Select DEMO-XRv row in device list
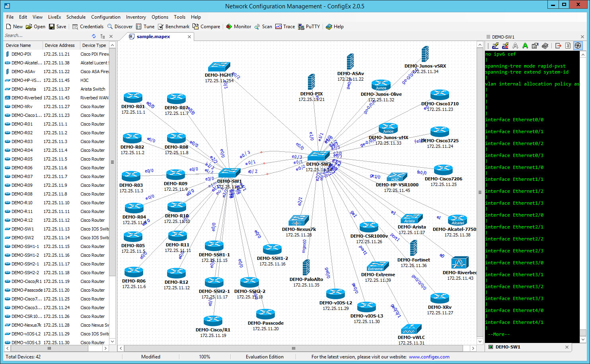This screenshot has height=364, width=590. click(x=56, y=106)
